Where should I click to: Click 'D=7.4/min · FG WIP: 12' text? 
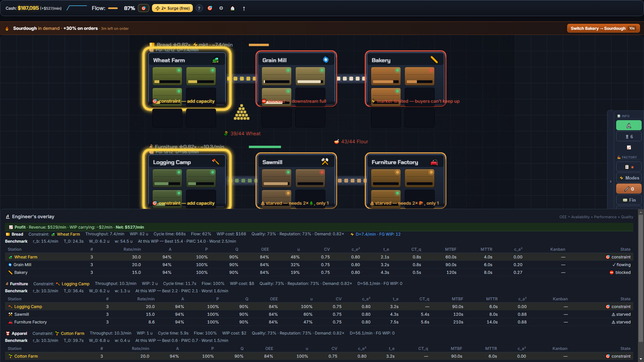click(x=378, y=234)
